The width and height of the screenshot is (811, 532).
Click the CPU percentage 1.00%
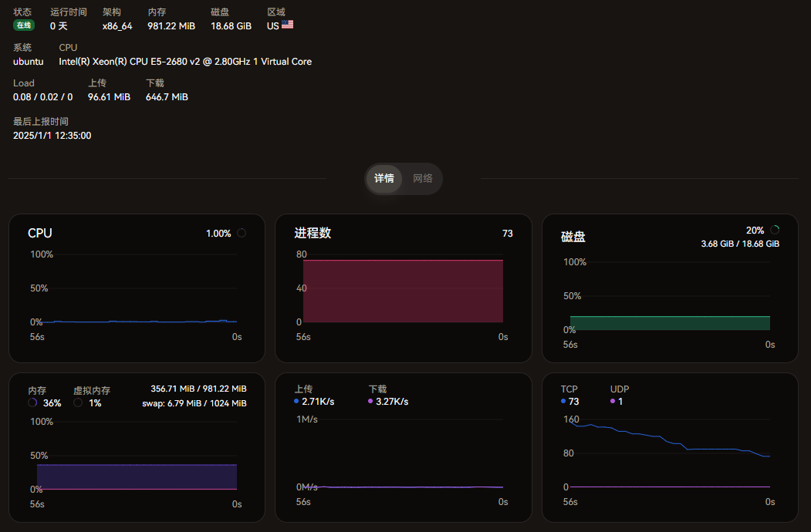coord(219,234)
